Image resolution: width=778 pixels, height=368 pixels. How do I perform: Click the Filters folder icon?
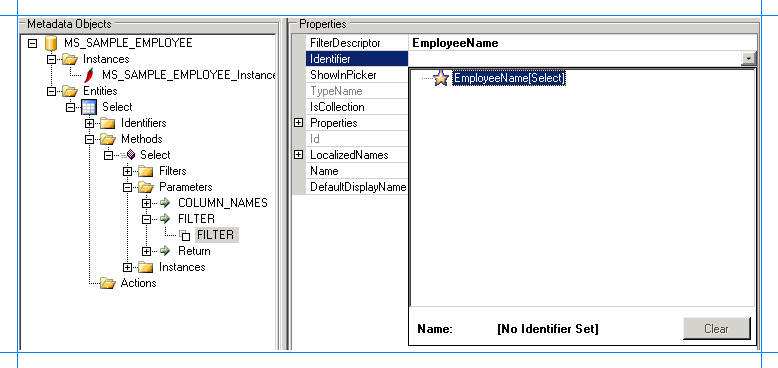click(145, 172)
